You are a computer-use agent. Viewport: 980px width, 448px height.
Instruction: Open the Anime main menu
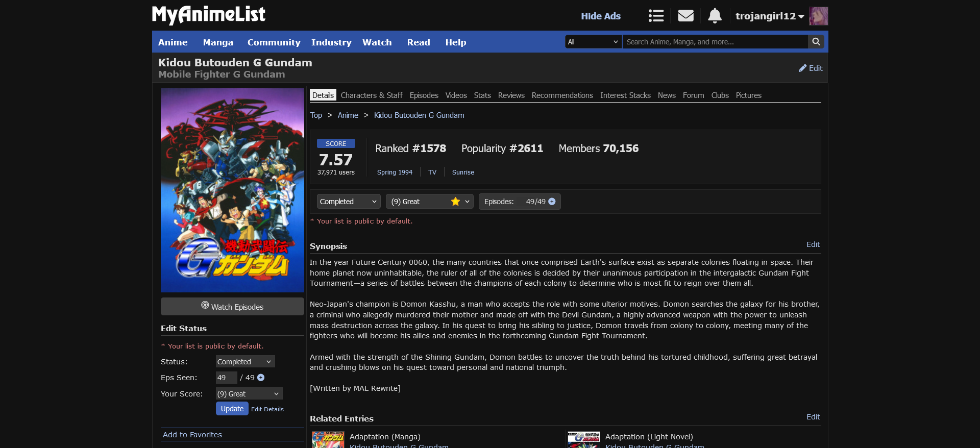point(173,42)
